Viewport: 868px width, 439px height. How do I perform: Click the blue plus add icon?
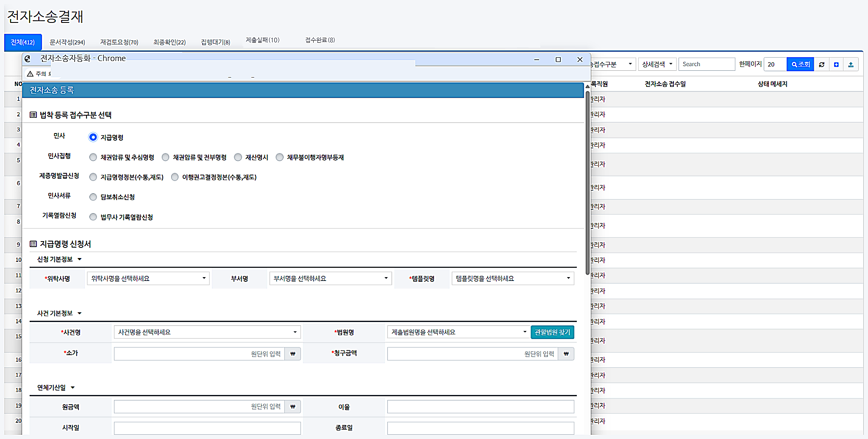[836, 64]
